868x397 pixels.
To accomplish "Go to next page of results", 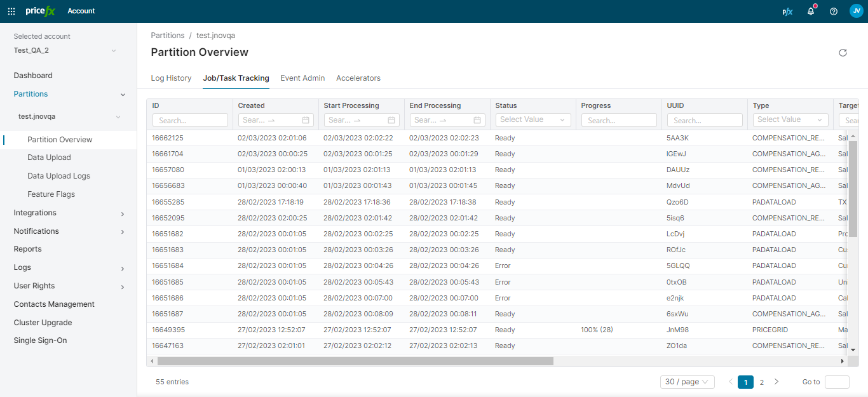I will coord(776,382).
